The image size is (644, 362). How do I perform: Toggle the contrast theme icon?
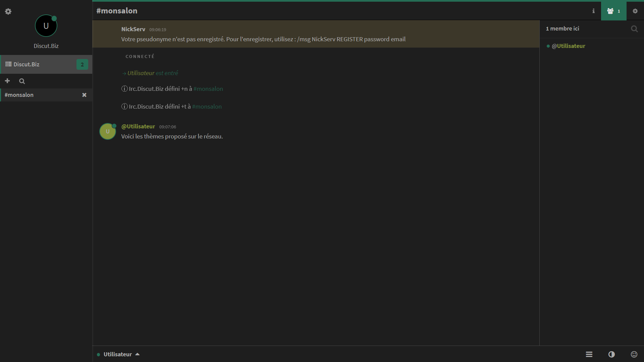click(611, 354)
